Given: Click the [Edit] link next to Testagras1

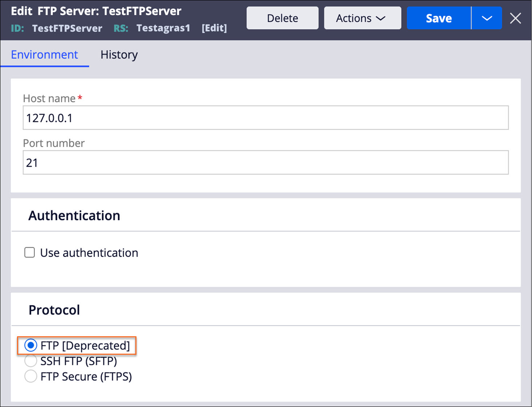Looking at the screenshot, I should (x=214, y=28).
